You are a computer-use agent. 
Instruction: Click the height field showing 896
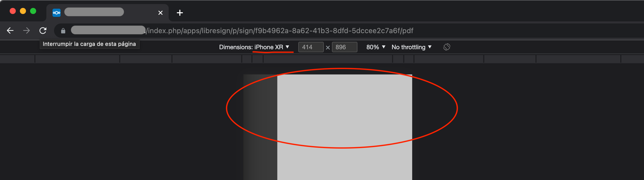pos(344,47)
